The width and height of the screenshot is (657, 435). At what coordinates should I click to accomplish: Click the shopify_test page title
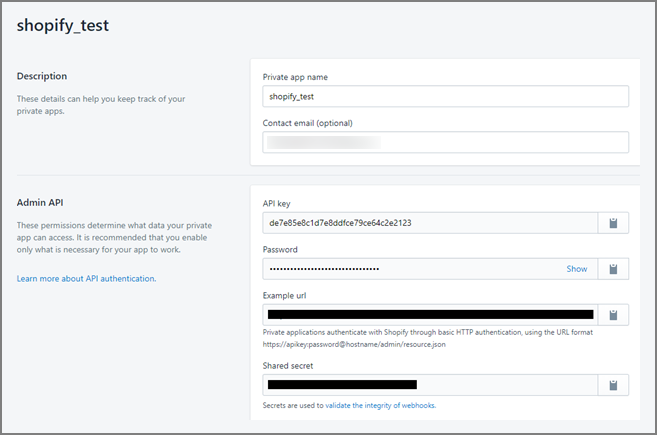click(x=63, y=26)
